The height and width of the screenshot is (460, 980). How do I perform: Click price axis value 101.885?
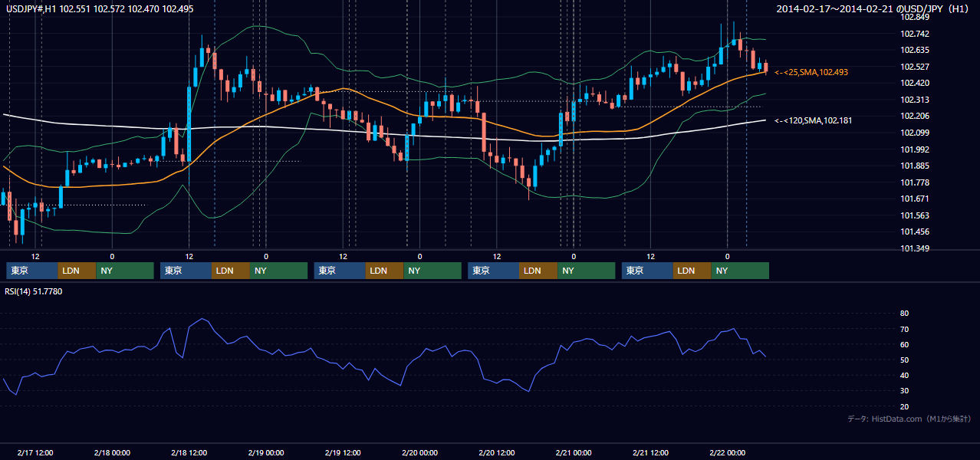[x=915, y=166]
